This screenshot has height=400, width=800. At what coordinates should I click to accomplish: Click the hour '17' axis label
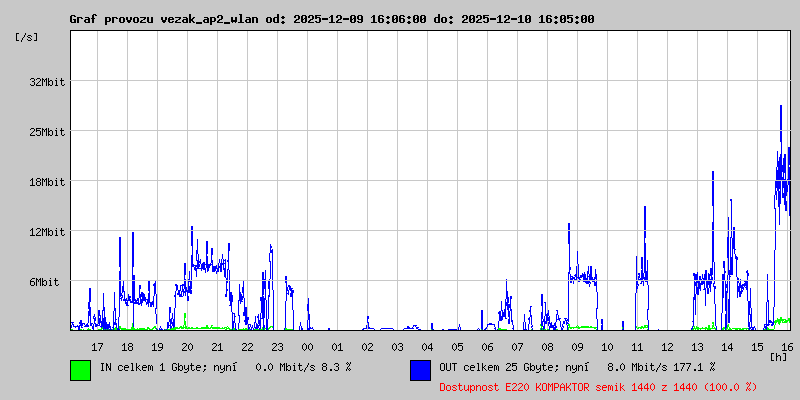(97, 347)
